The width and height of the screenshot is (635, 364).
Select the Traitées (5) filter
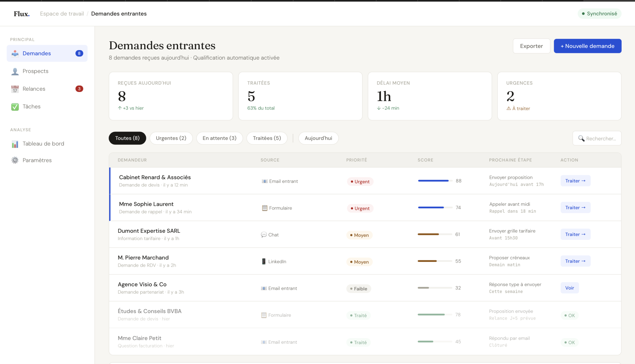(x=267, y=138)
